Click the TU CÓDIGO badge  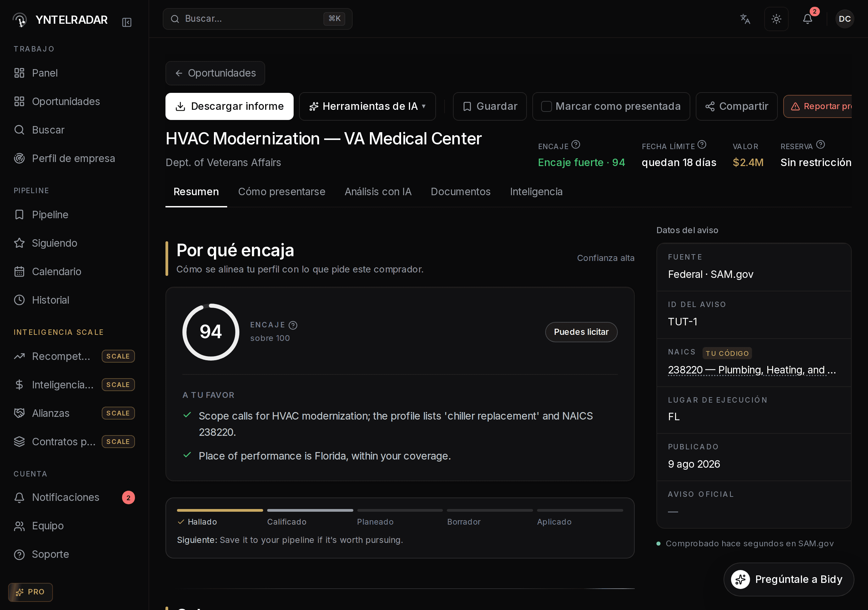point(727,353)
